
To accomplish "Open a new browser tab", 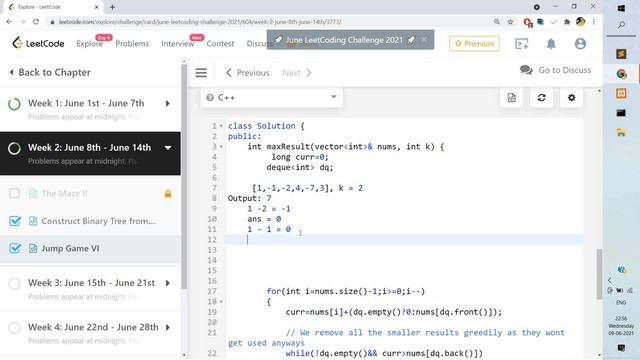I will 112,7.
